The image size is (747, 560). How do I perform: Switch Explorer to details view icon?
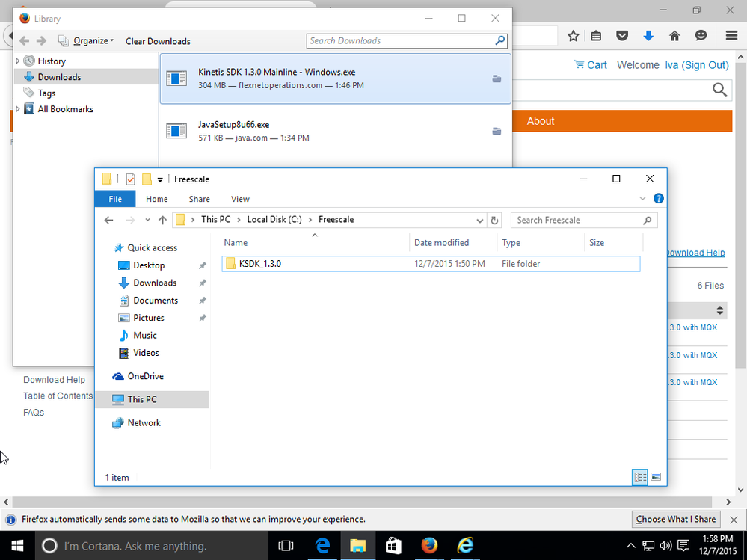[x=640, y=477]
